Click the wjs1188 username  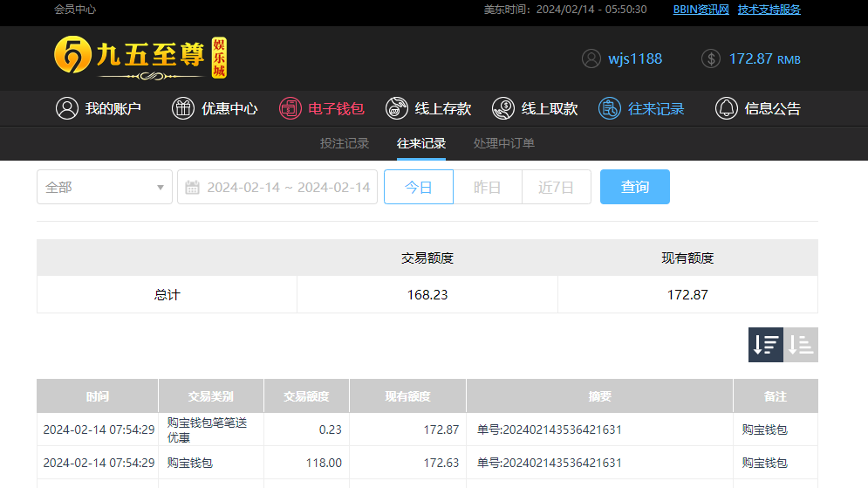[635, 58]
